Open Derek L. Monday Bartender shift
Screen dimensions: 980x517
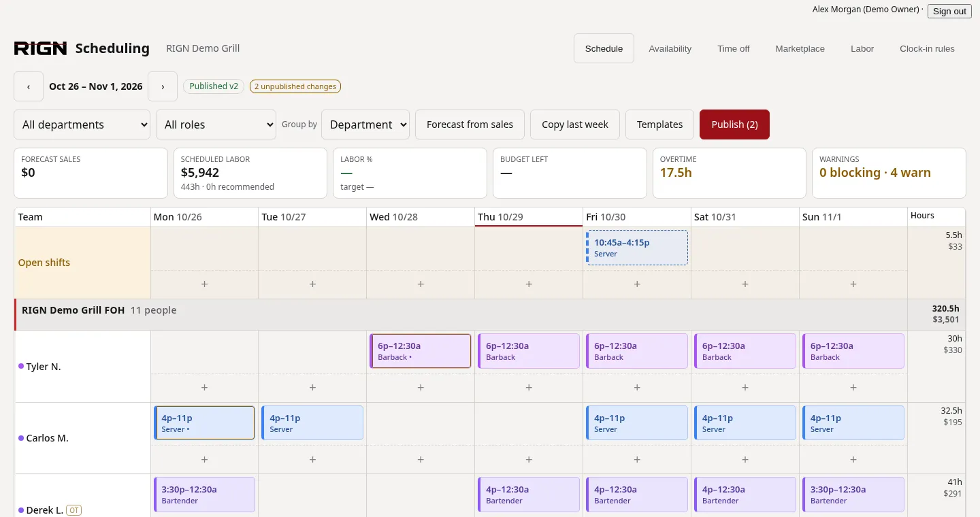[x=204, y=495]
